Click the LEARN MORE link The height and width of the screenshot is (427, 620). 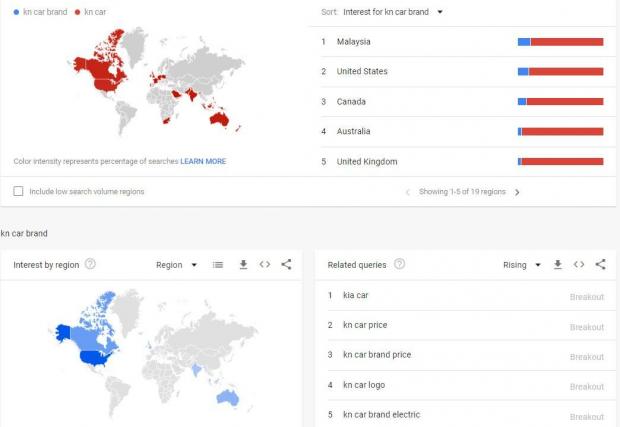pyautogui.click(x=203, y=161)
